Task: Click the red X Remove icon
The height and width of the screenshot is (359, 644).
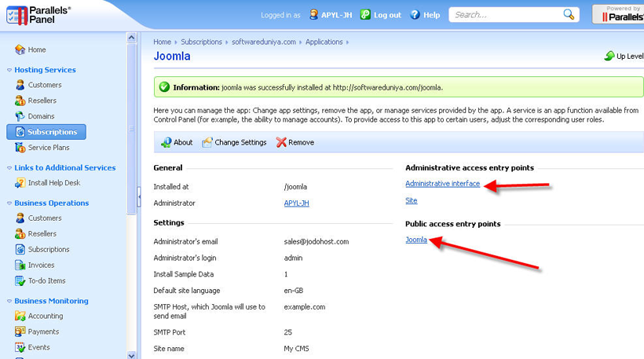Action: (281, 142)
